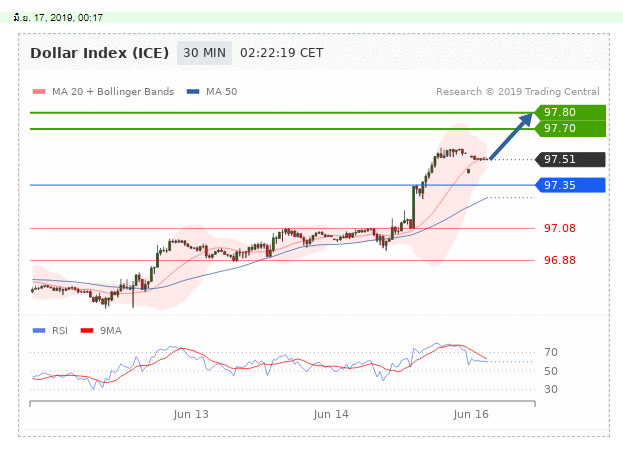Click the red 96.88 support label
623x455 pixels.
(x=559, y=260)
